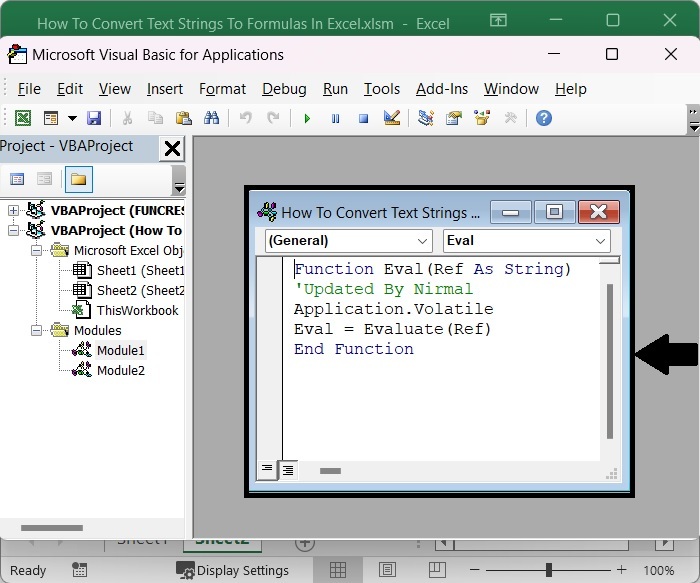Click the Excel zoom slider handle
The height and width of the screenshot is (583, 700).
(549, 570)
